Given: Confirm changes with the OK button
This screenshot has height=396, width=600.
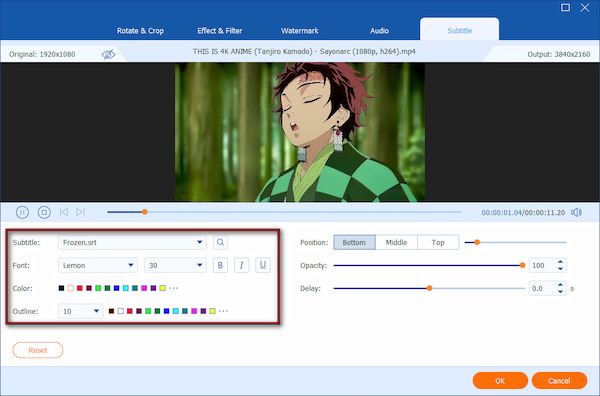Looking at the screenshot, I should click(500, 381).
